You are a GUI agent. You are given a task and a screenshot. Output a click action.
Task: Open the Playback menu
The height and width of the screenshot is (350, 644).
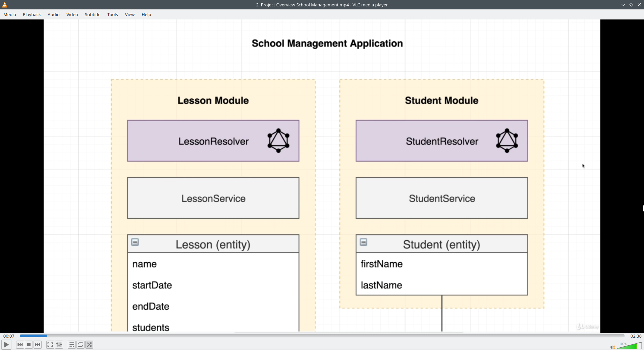click(x=32, y=14)
